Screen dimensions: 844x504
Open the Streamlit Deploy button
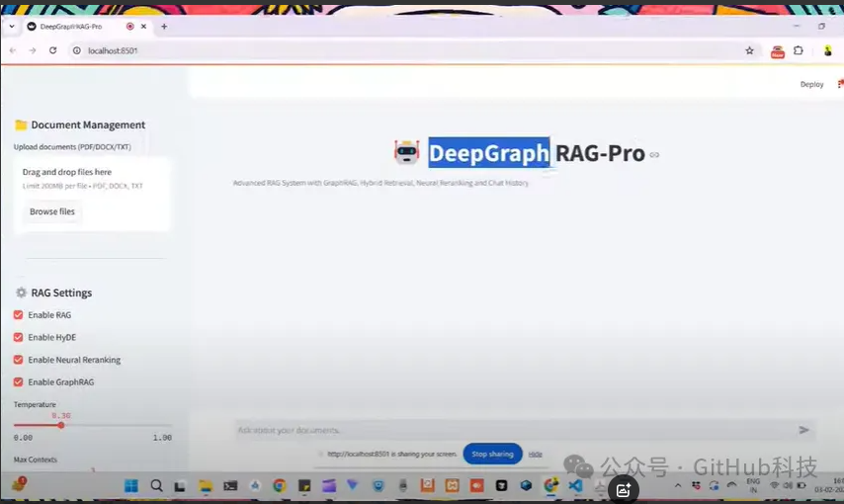[811, 85]
